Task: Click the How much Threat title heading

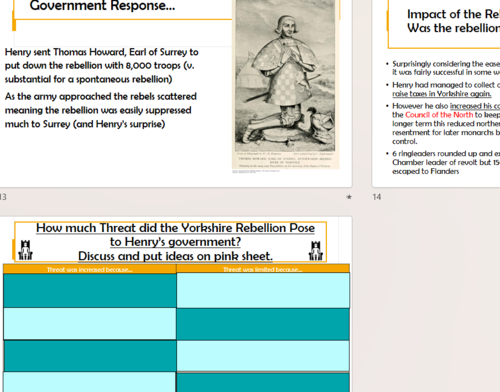Action: (x=175, y=235)
